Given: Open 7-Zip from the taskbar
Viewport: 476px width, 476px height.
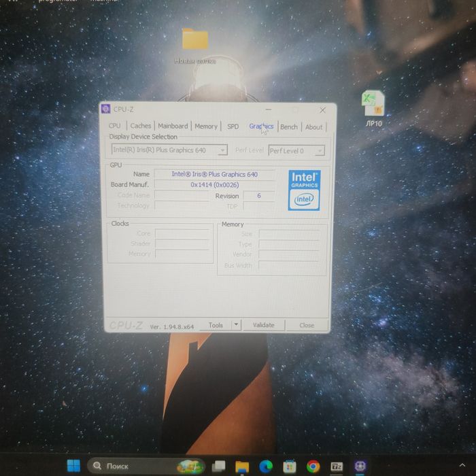Looking at the screenshot, I should [337, 466].
